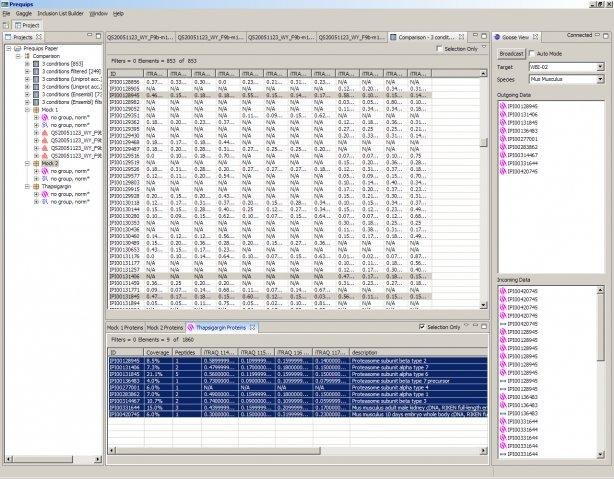Viewport: 614px width, 479px height.
Task: Click the Thapsigargin sample icon
Action: tap(36, 186)
